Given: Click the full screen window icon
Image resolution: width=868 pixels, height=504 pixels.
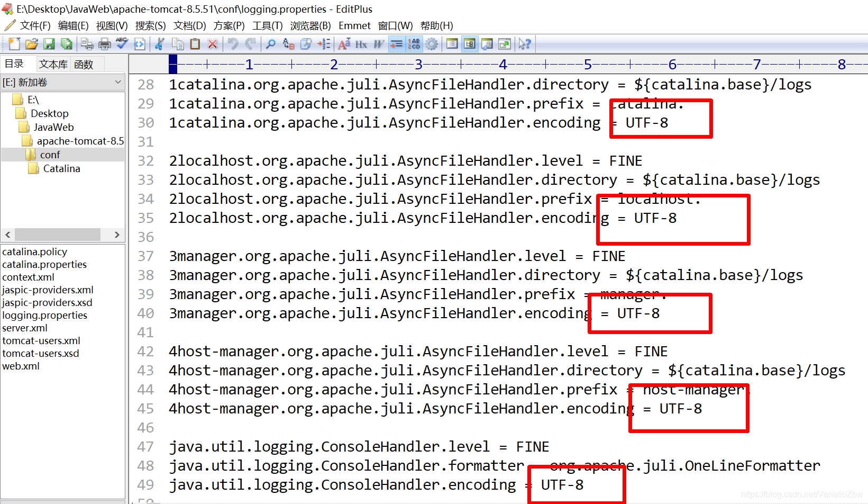Looking at the screenshot, I should tap(505, 44).
